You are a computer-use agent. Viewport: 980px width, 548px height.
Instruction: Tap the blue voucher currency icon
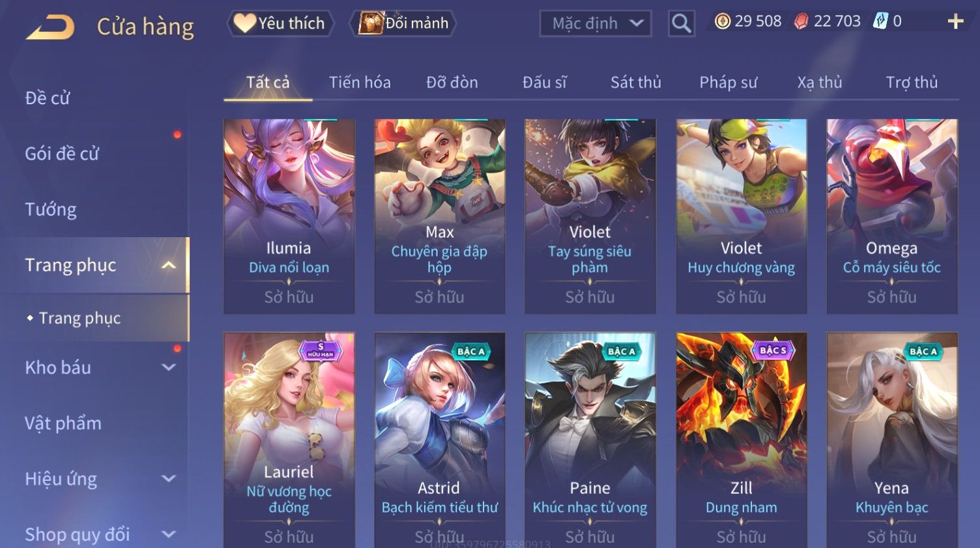(x=880, y=22)
